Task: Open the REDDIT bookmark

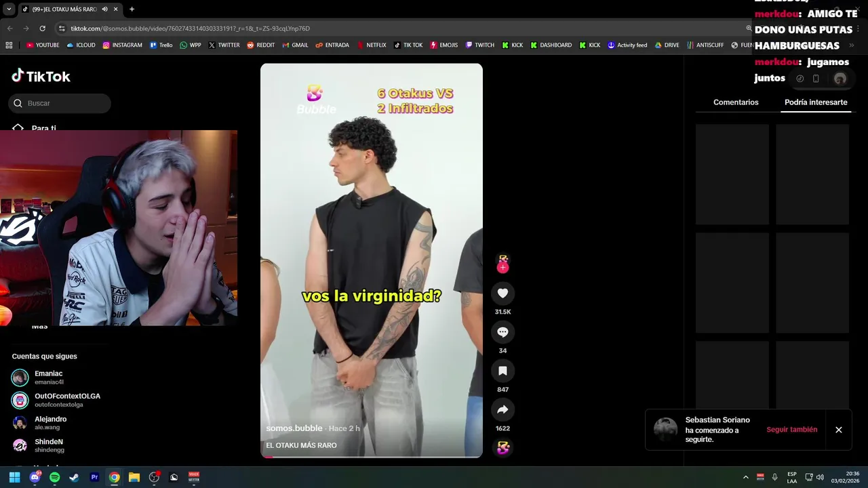Action: coord(260,45)
